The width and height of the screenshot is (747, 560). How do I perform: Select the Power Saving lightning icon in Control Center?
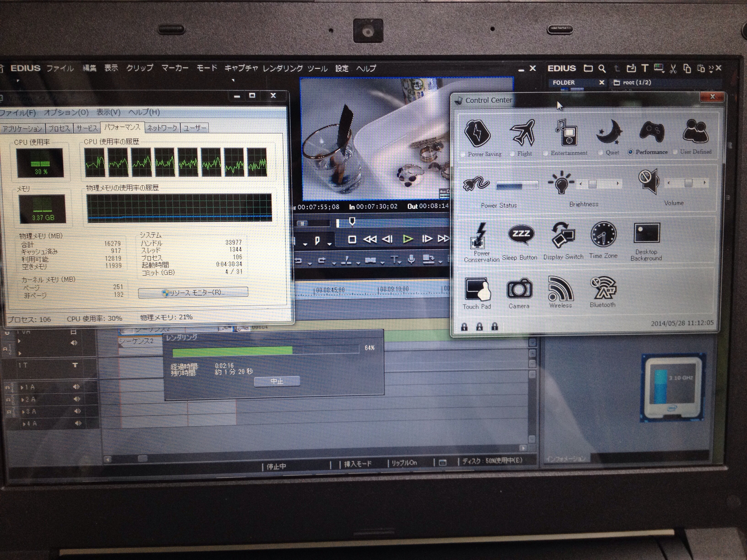click(477, 133)
